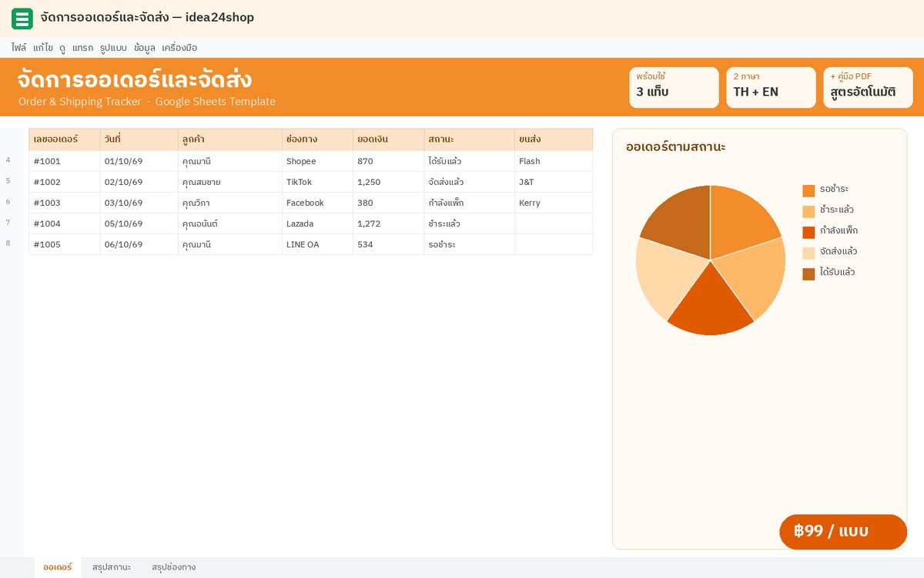
Task: Open the ดู menu
Action: tap(62, 47)
